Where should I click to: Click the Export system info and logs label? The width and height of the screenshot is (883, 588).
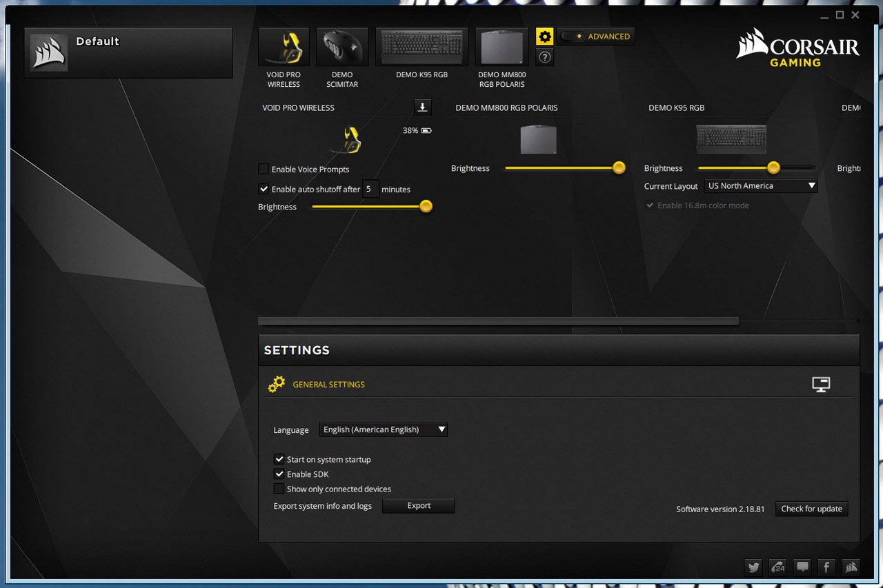click(x=322, y=506)
